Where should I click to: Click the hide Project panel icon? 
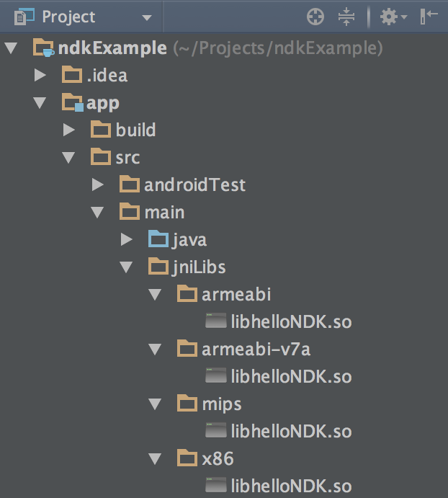(429, 17)
